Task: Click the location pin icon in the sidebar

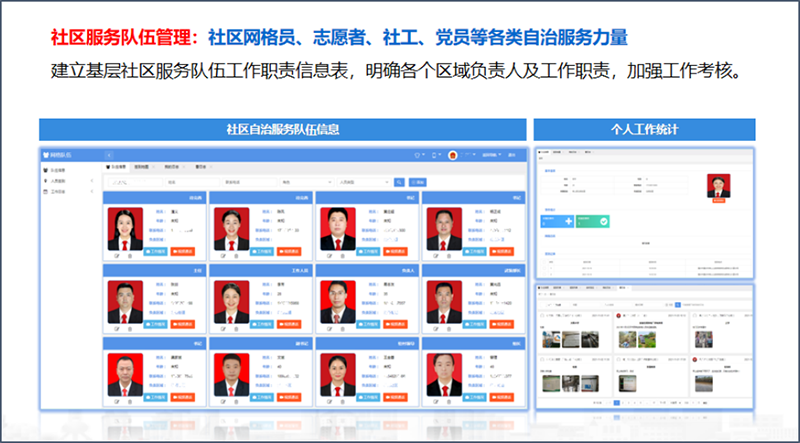Action: pyautogui.click(x=45, y=181)
